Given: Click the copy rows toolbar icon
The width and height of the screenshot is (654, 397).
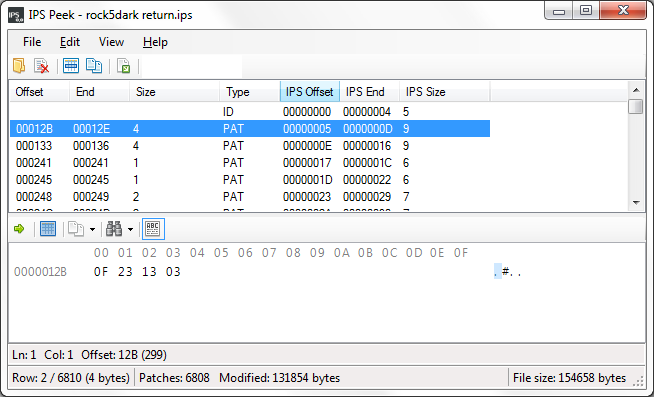Looking at the screenshot, I should click(94, 66).
